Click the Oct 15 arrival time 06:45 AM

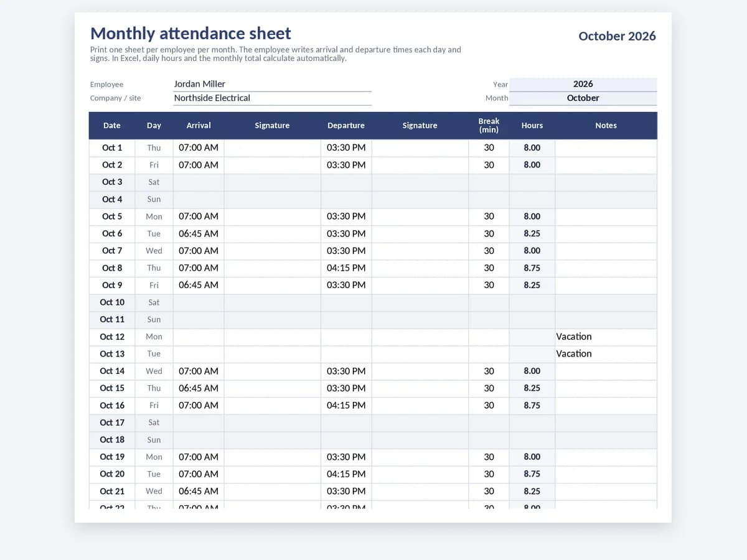(199, 388)
